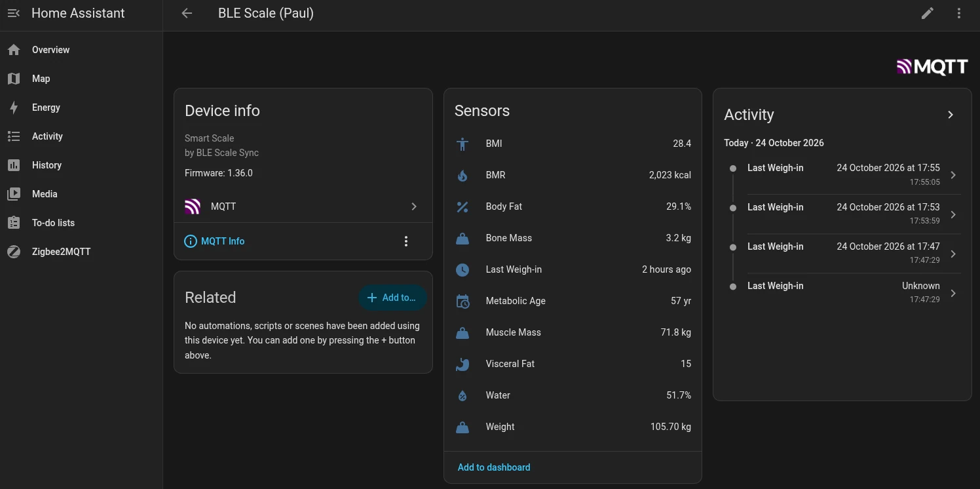The height and width of the screenshot is (489, 980).
Task: Select Body Fat value 29.1%
Action: (679, 206)
